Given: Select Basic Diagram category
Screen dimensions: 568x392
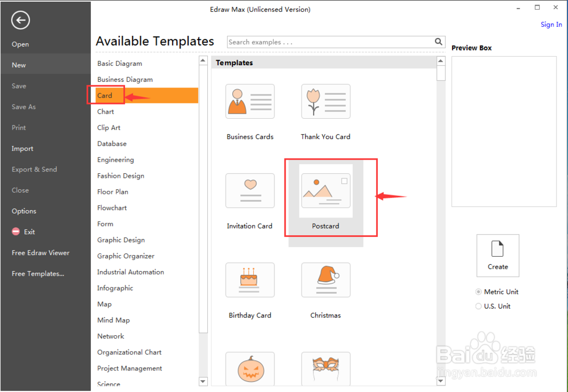Looking at the screenshot, I should coord(119,64).
